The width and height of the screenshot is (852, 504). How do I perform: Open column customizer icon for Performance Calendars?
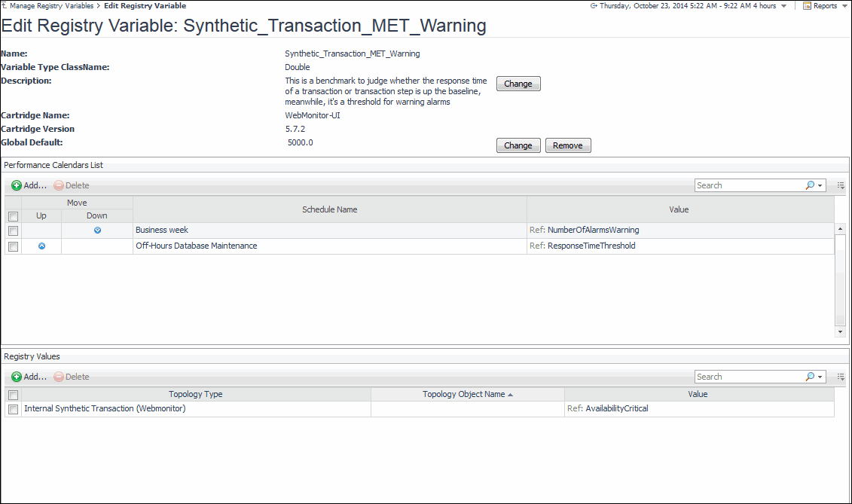click(x=841, y=185)
